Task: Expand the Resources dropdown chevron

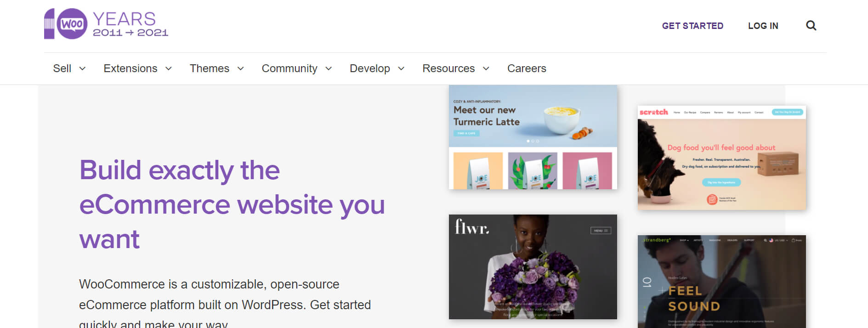Action: point(486,69)
